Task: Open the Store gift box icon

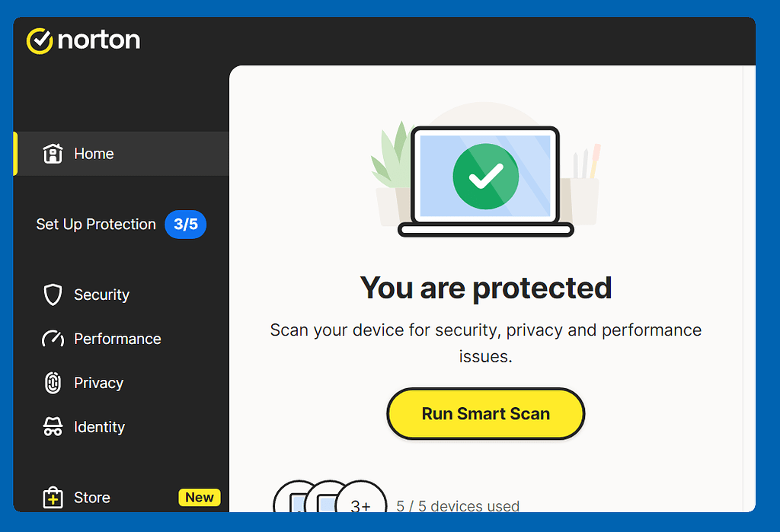Action: [x=52, y=497]
